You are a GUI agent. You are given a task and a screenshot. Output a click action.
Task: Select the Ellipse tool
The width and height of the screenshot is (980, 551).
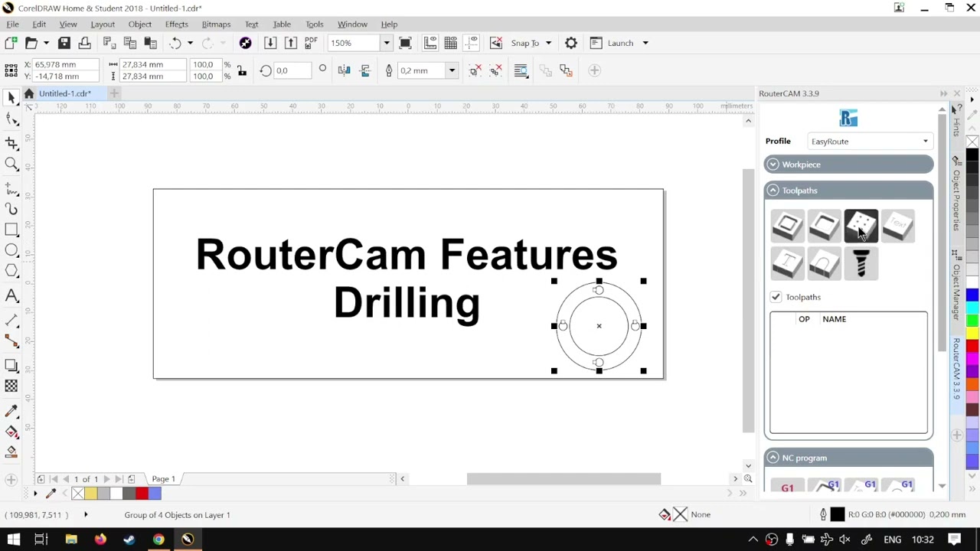[x=11, y=250]
